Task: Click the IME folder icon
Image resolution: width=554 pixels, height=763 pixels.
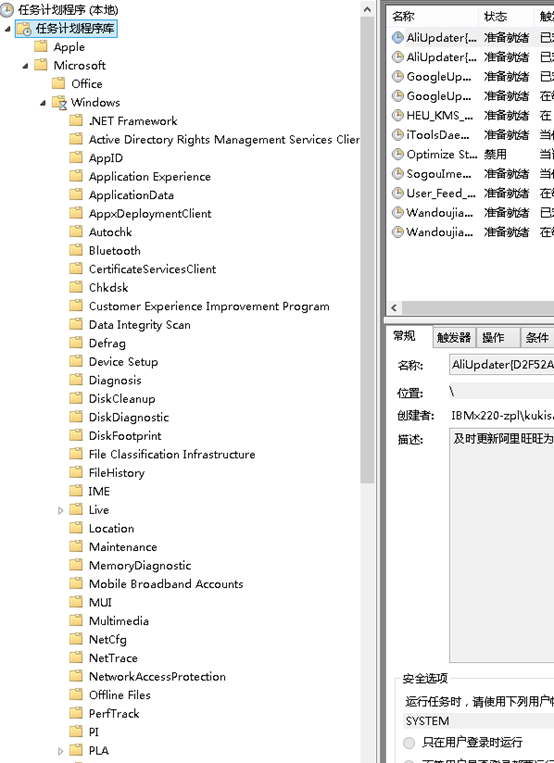Action: click(76, 491)
